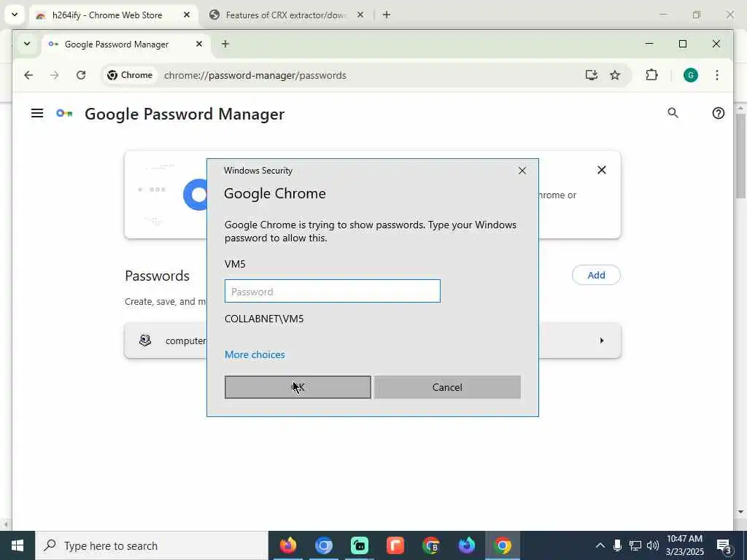Click the taskbar search box

pyautogui.click(x=152, y=545)
